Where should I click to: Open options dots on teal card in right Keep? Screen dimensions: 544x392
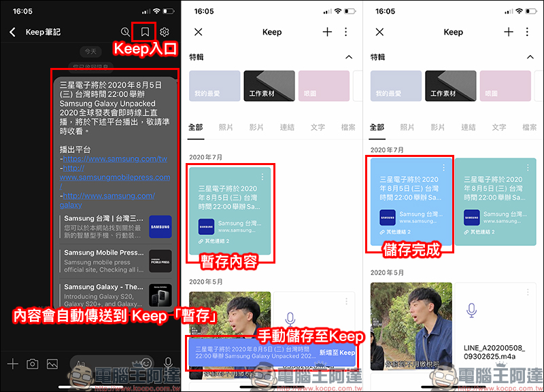528,168
